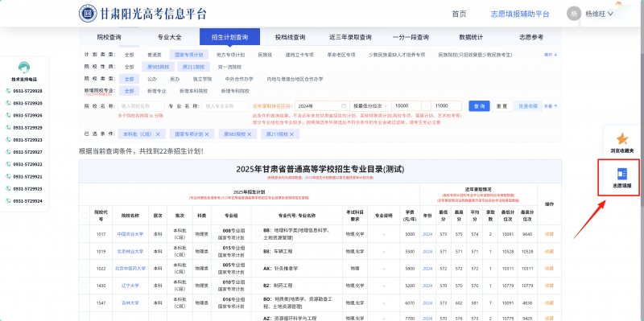
Task: Remove the 国家专项计划 filter tag
Action: pos(207,134)
